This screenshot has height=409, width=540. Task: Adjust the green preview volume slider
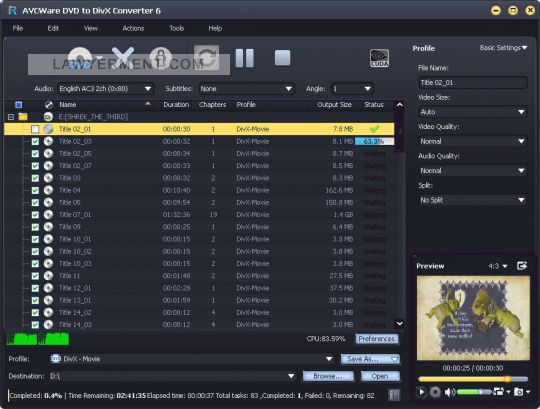pyautogui.click(x=474, y=392)
